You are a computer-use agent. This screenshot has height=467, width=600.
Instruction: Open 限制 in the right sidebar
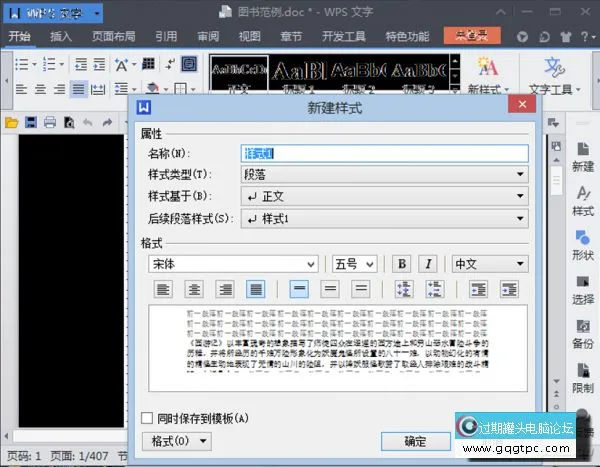583,379
